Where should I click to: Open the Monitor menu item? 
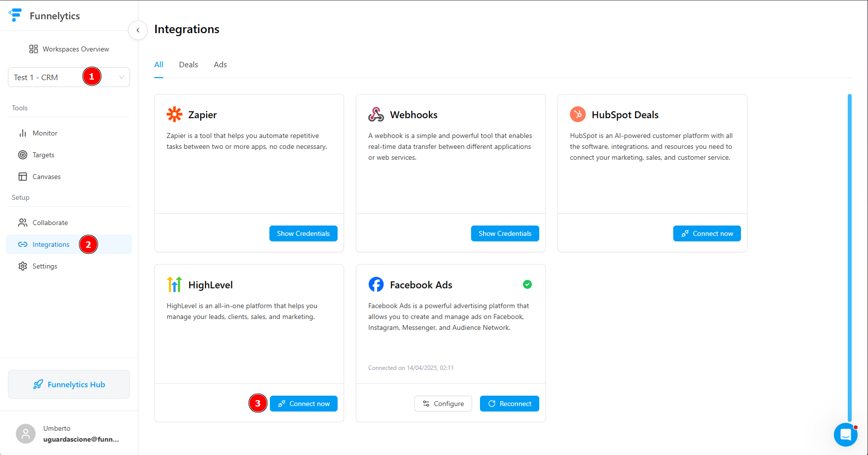click(69, 133)
